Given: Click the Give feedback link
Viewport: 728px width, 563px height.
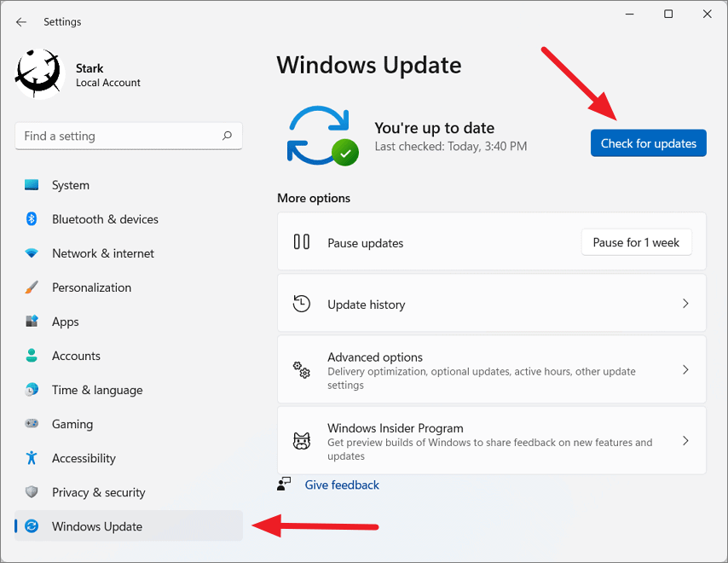Looking at the screenshot, I should tap(342, 485).
